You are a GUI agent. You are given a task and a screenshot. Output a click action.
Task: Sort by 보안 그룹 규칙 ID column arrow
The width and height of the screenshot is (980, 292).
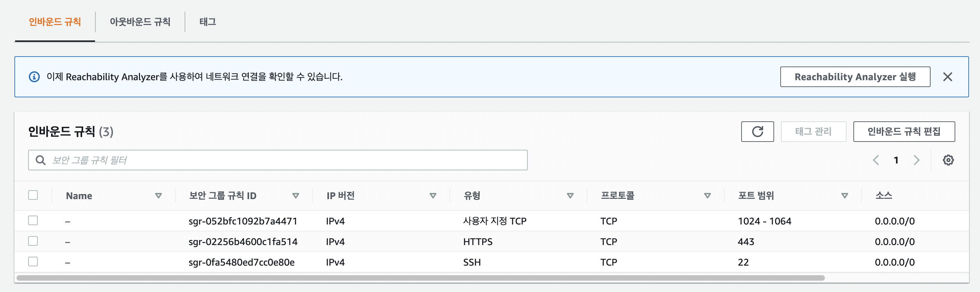coord(295,196)
